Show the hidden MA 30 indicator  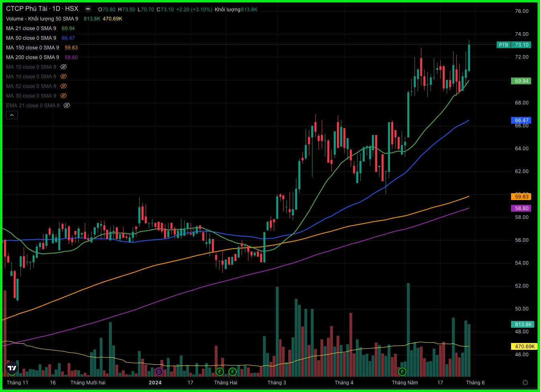coord(63,96)
